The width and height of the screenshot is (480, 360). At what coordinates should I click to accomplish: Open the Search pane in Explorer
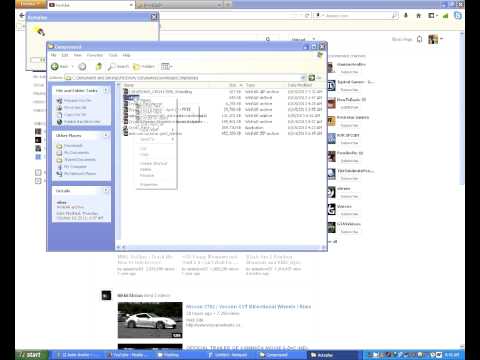point(118,67)
